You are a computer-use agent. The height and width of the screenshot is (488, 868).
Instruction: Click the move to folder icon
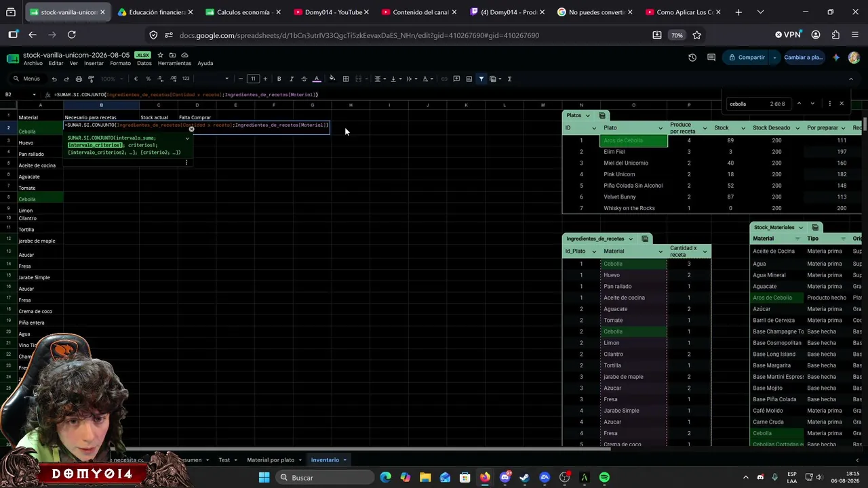click(172, 55)
